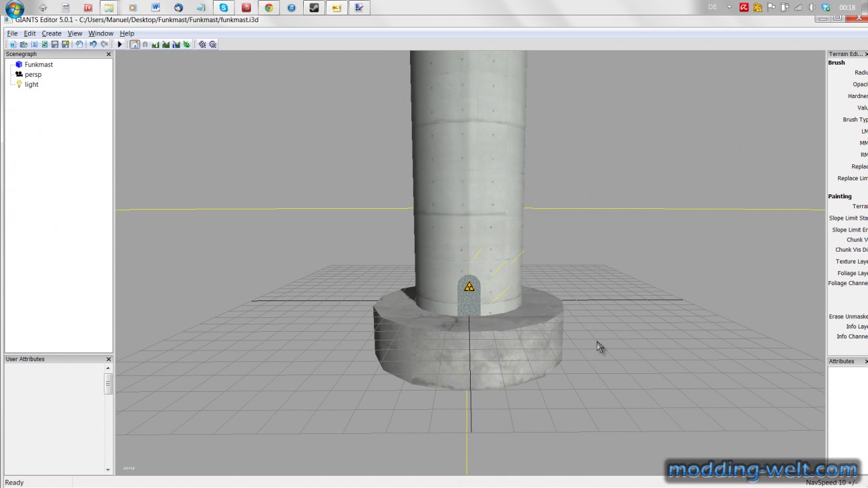868x488 pixels.
Task: Select the Funkmast node in Scenegraph
Action: 39,65
